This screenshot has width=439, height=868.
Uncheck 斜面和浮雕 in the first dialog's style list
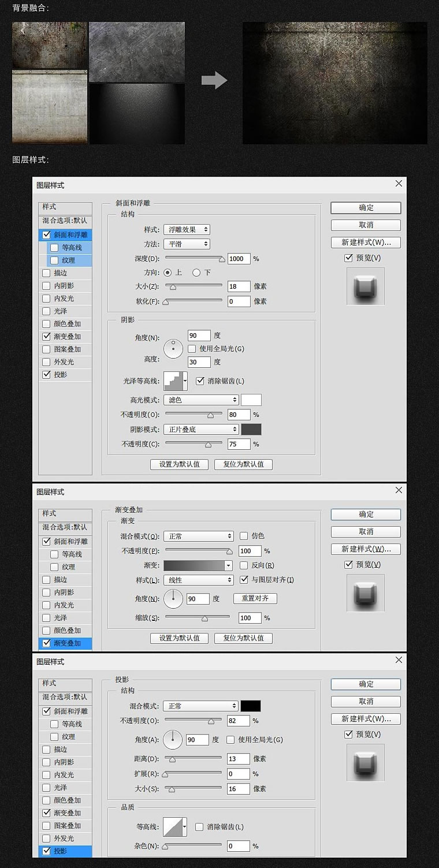pos(47,235)
